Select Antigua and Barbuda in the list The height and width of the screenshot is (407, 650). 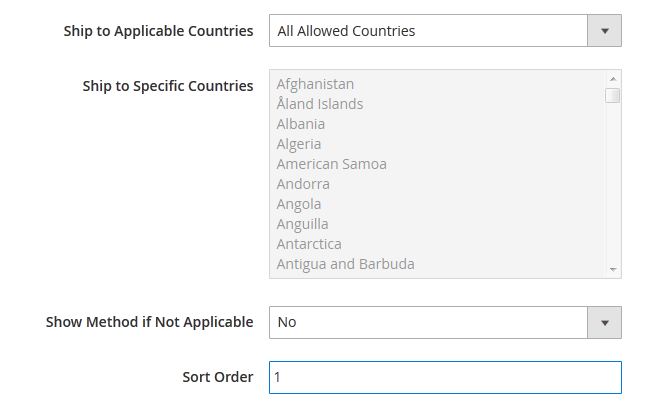pyautogui.click(x=345, y=264)
